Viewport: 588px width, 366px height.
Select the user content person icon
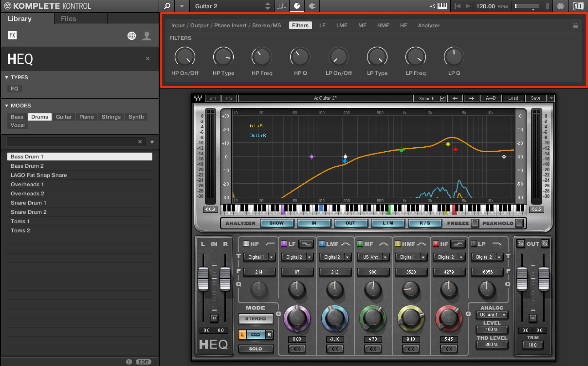click(x=147, y=36)
